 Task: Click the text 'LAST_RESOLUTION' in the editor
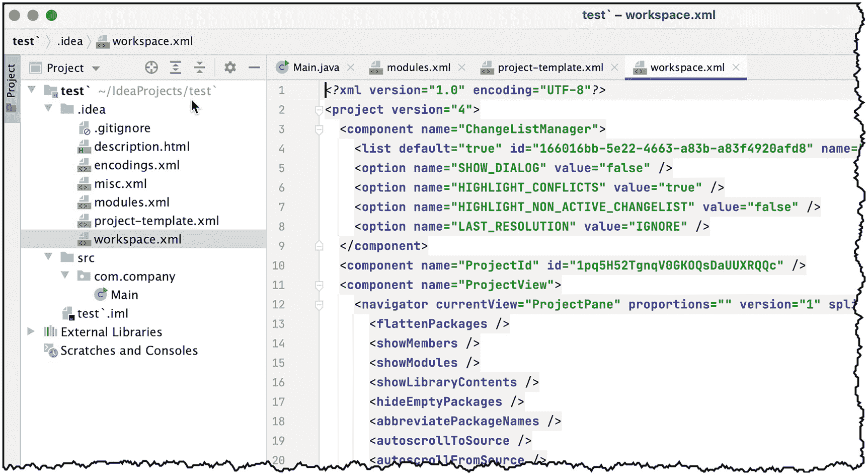pos(513,226)
